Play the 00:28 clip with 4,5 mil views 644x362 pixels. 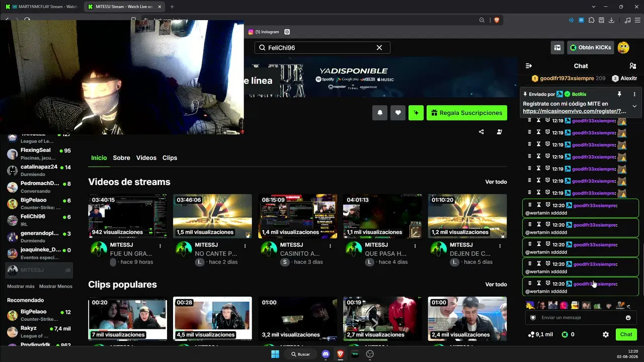(x=213, y=318)
